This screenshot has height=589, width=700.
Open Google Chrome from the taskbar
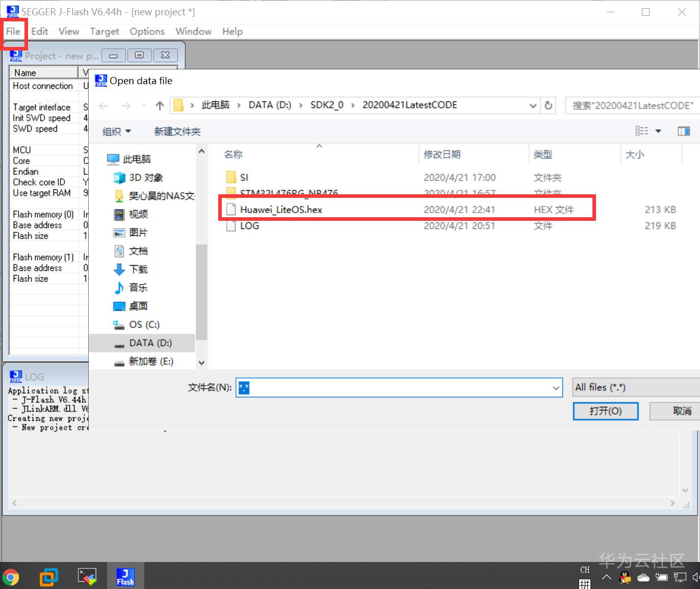pyautogui.click(x=11, y=577)
